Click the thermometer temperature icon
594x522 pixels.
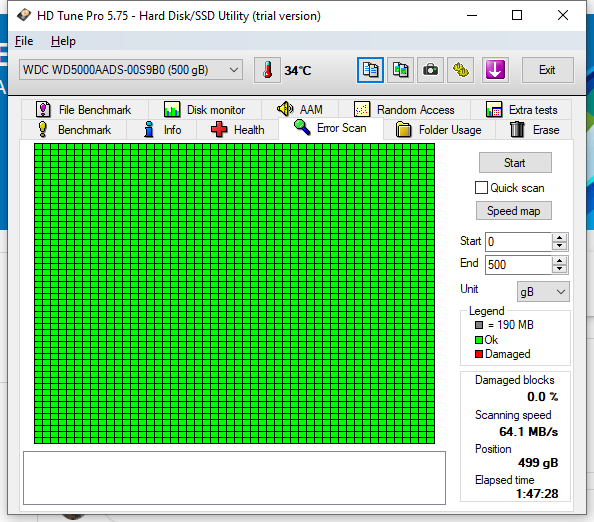[x=267, y=70]
